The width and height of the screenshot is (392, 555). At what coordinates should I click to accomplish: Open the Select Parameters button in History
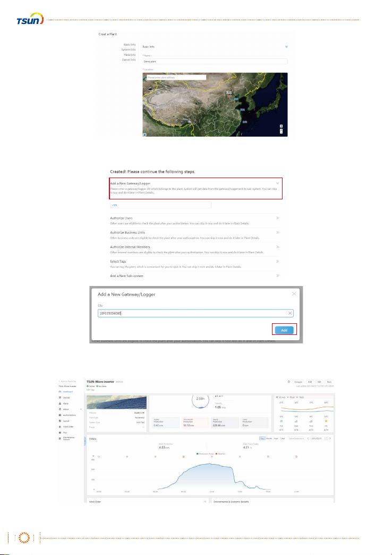point(296,439)
